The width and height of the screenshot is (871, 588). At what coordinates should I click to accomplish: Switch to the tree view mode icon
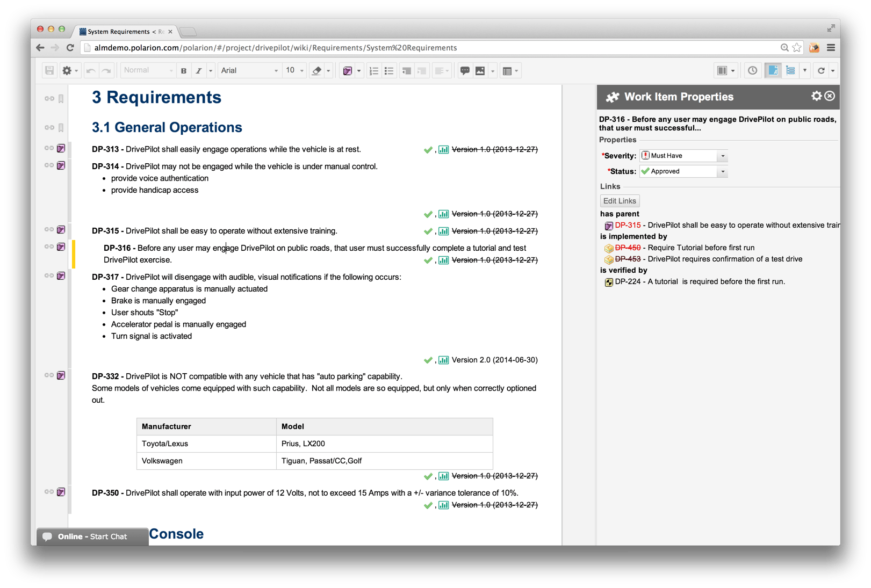790,70
